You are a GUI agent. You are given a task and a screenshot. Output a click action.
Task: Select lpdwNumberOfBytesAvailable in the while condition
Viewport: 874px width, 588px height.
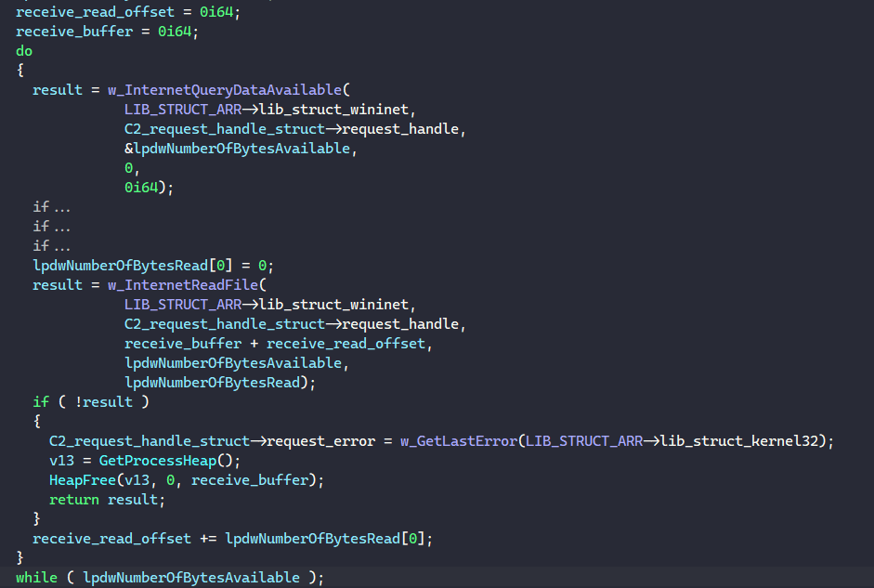pyautogui.click(x=191, y=578)
